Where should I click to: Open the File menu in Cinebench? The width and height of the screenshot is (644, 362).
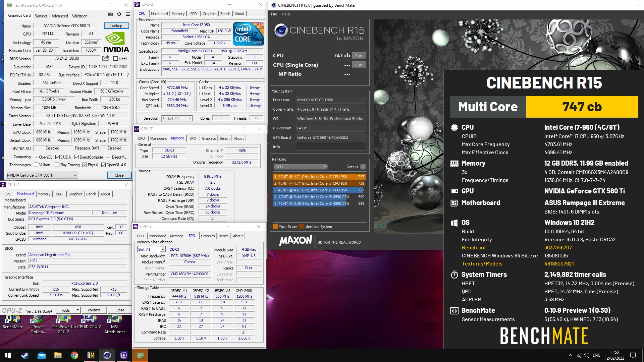[274, 14]
